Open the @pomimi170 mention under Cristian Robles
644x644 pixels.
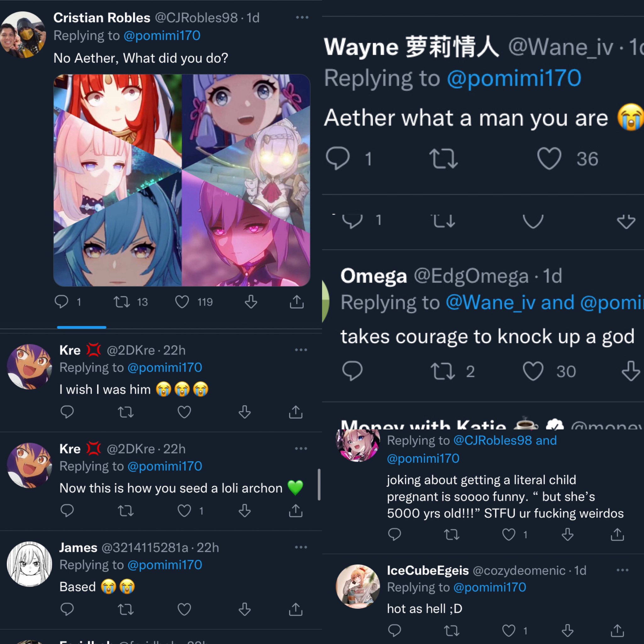(x=162, y=36)
